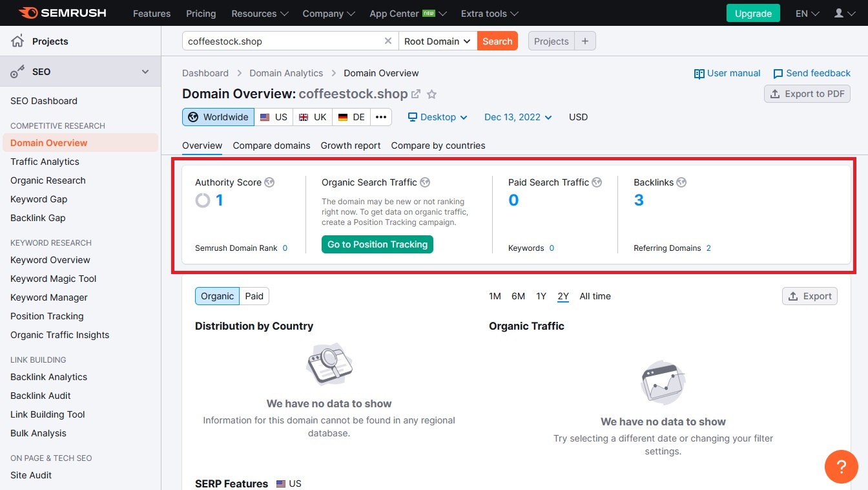Select the US database
868x490 pixels.
[x=274, y=117]
